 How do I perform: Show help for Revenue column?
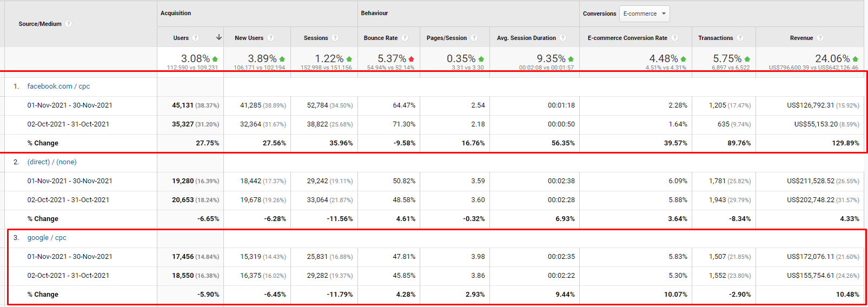pos(820,38)
